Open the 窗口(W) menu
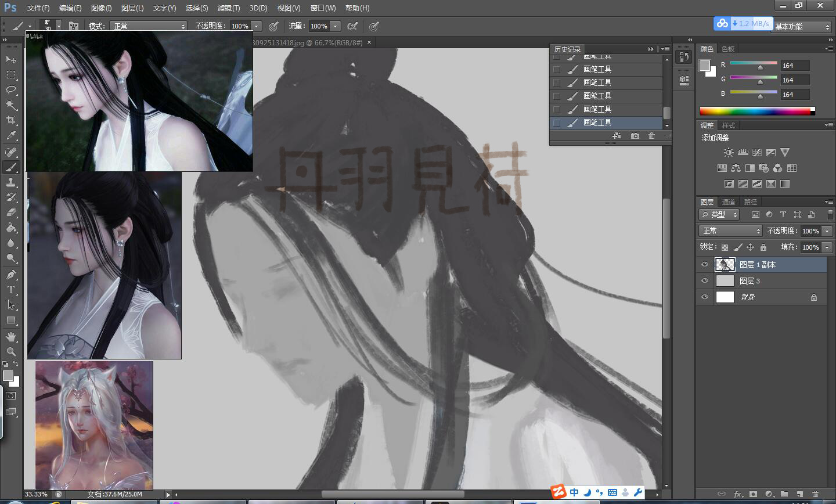 [x=323, y=8]
